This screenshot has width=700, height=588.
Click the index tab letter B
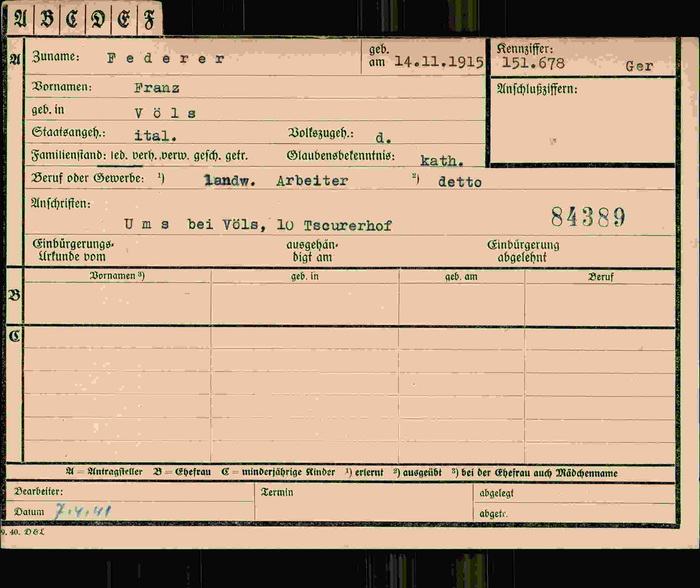[x=47, y=18]
